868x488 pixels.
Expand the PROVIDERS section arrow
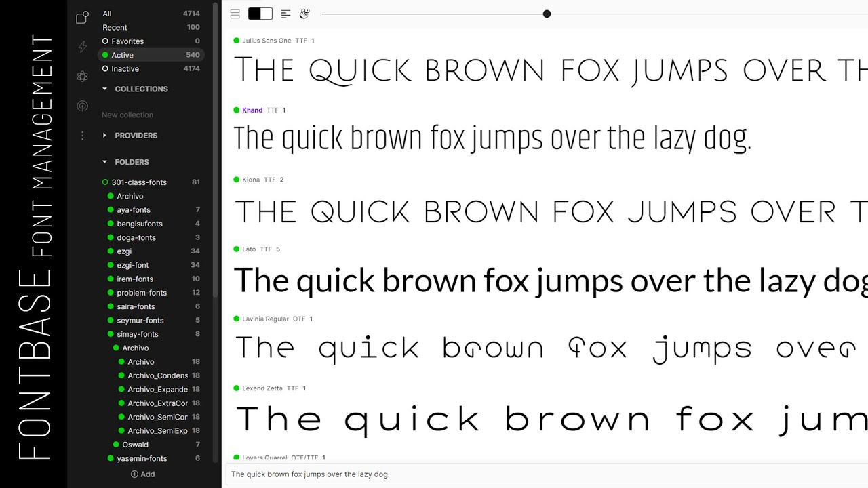105,136
